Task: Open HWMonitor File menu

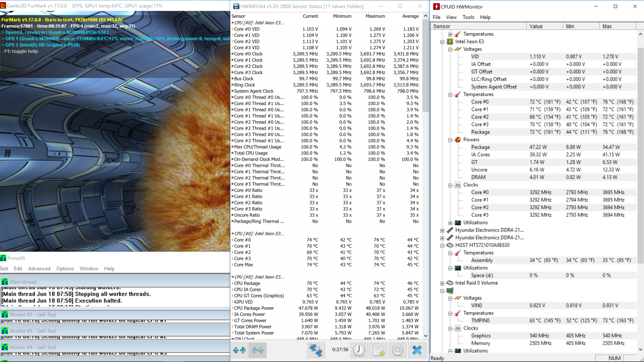Action: click(436, 17)
